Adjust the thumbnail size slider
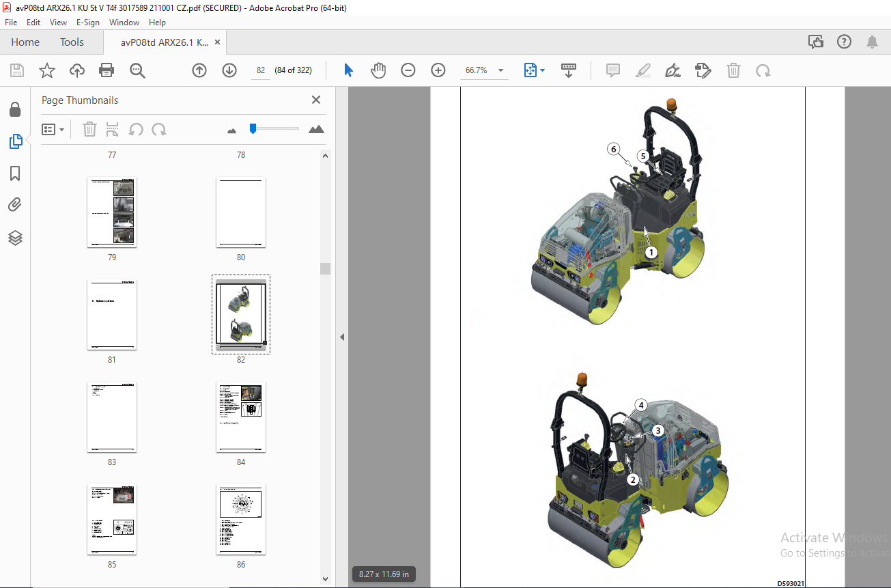891x588 pixels. pos(253,128)
